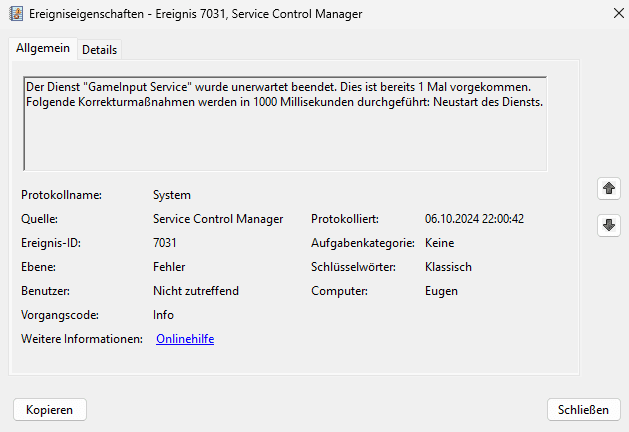The height and width of the screenshot is (432, 629).
Task: Click the Vorgangscode value Info
Action: pyautogui.click(x=163, y=315)
